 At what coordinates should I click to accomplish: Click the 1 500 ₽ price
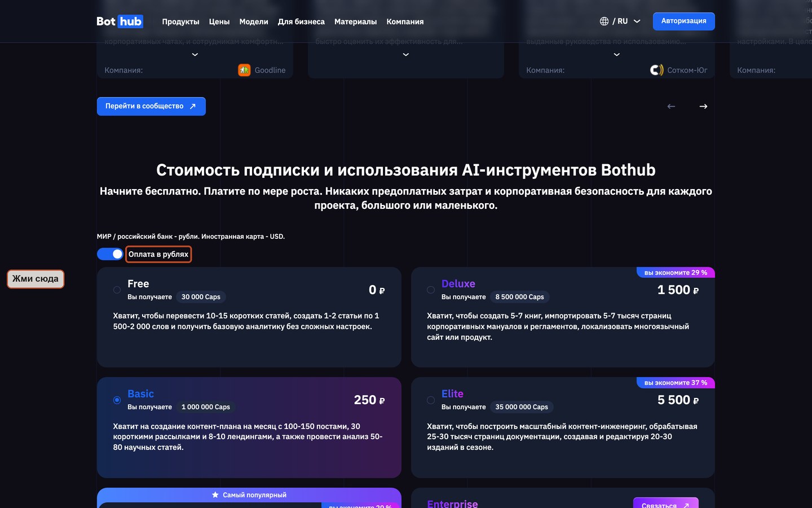click(x=678, y=290)
